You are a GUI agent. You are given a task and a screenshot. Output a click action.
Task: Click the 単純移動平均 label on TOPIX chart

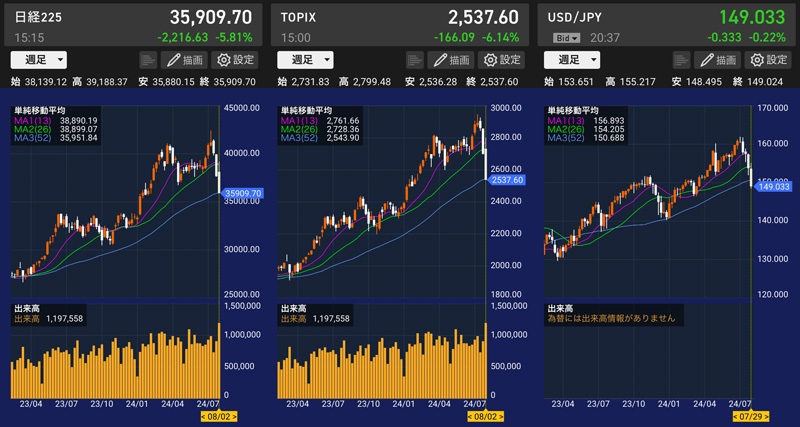click(x=306, y=111)
